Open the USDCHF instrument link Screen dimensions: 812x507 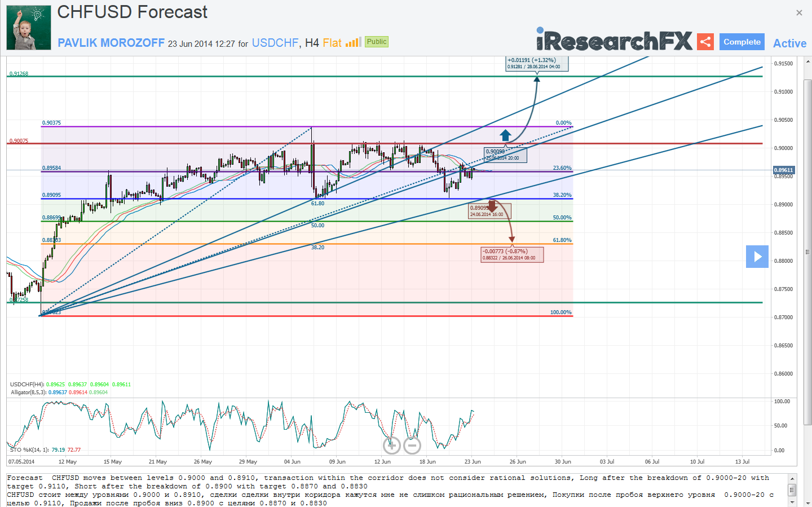275,43
